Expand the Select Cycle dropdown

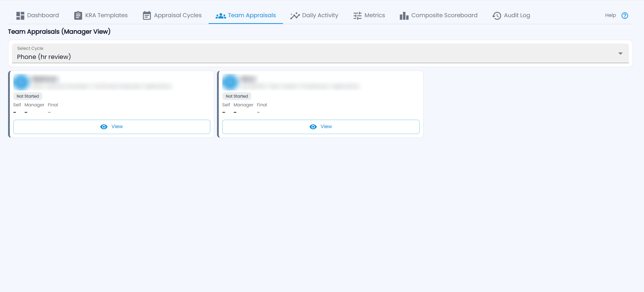(320, 53)
